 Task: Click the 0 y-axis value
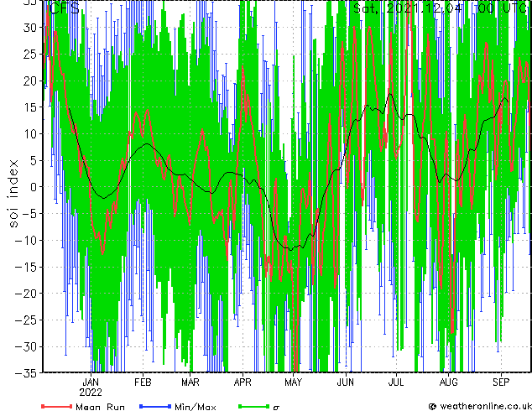33,187
